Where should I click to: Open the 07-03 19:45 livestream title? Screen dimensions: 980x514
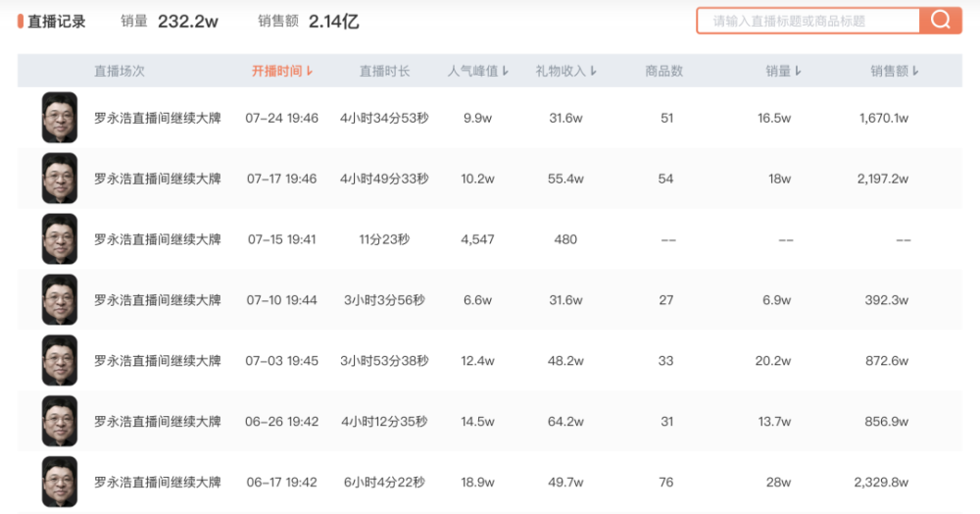[158, 361]
